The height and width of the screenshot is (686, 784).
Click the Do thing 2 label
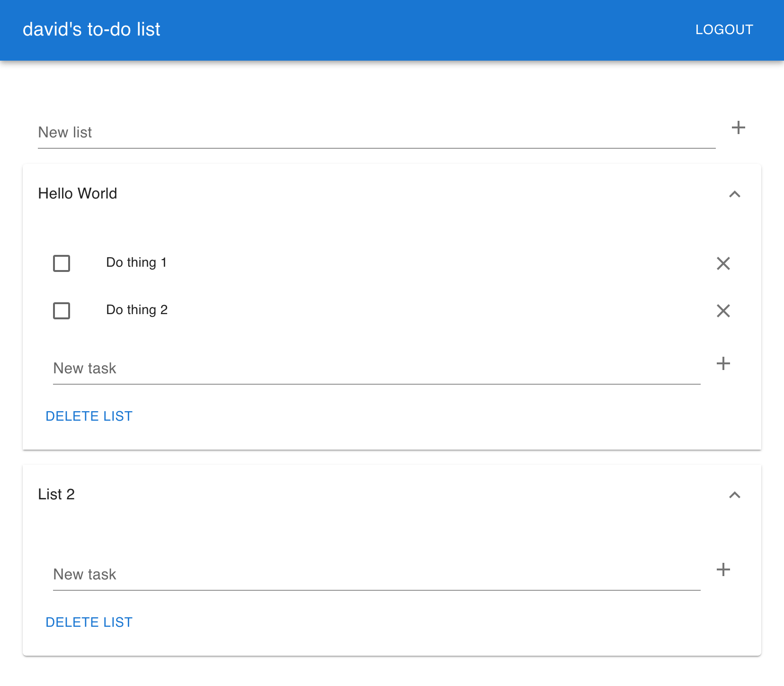137,310
